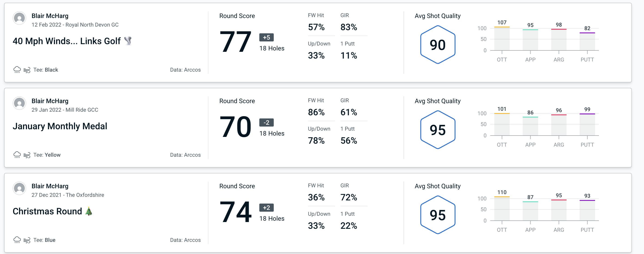Click Data: Arccos link on Christmas Round

[x=185, y=240]
